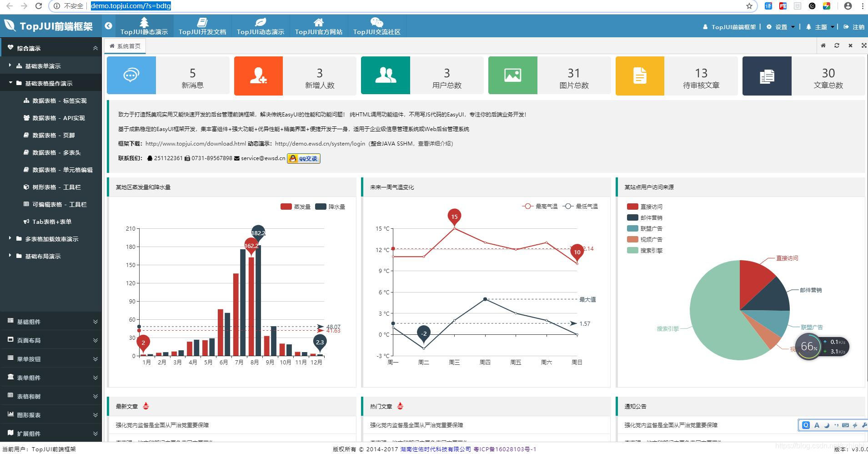Click the yellow 待审核文章 document icon
868x454 pixels.
click(x=640, y=76)
